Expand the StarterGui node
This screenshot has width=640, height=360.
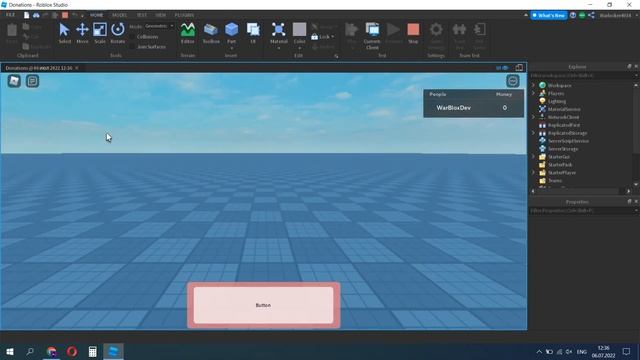tap(533, 156)
